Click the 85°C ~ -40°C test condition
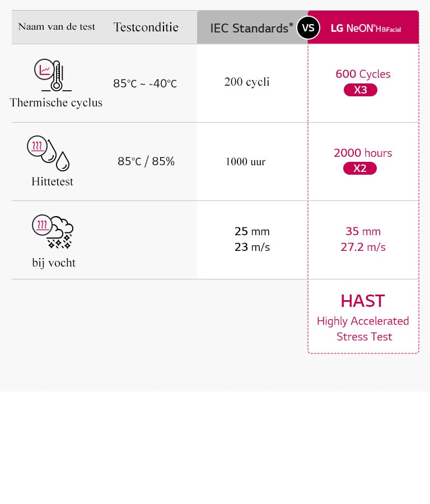Screen dimensions: 430x504 coord(145,84)
